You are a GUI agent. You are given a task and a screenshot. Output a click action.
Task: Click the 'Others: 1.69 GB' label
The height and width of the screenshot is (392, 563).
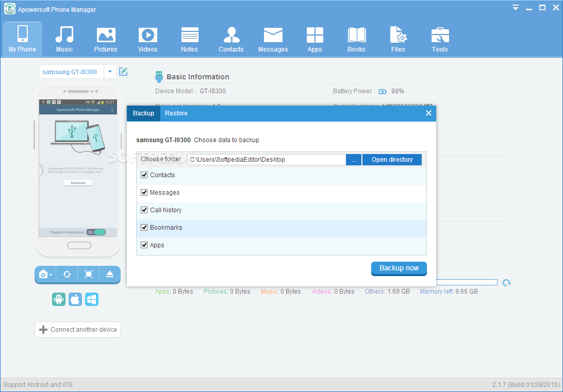coord(387,292)
